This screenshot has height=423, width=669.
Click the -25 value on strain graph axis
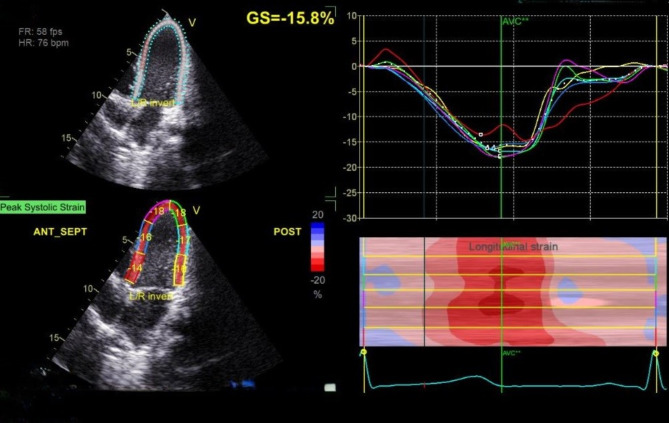350,193
